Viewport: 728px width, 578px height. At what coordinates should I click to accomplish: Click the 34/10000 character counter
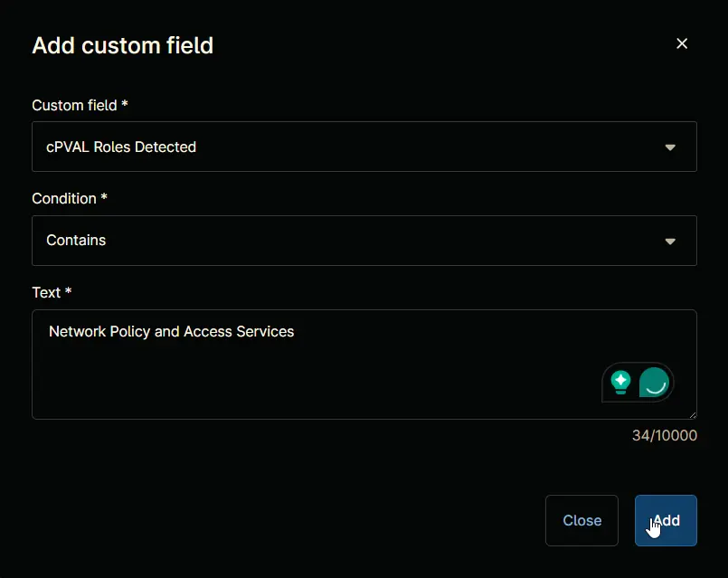[x=665, y=435]
